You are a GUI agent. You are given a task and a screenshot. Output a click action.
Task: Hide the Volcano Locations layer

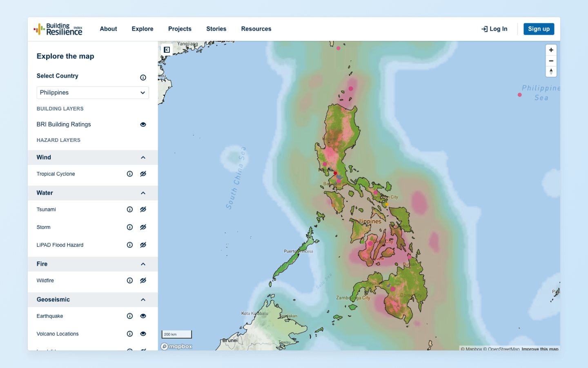(x=143, y=334)
